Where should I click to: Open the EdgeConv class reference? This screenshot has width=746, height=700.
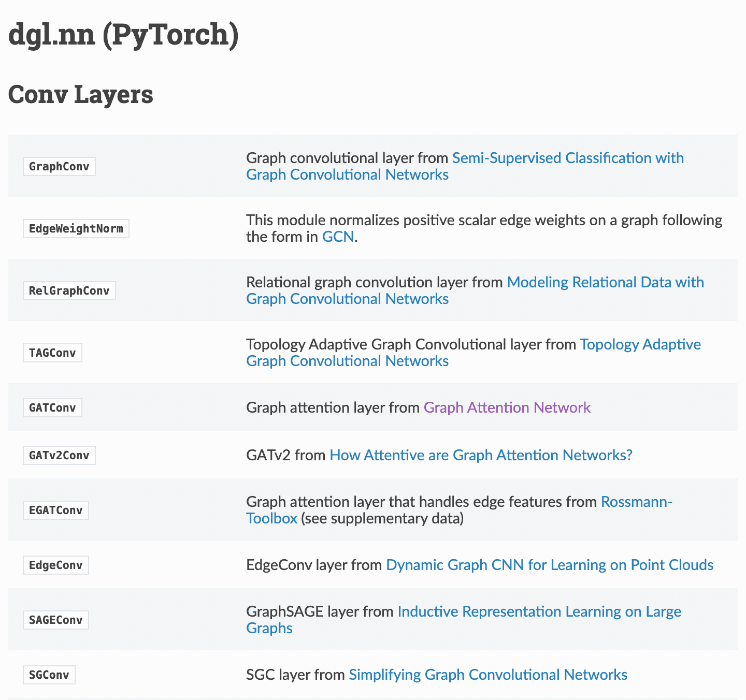pos(55,565)
